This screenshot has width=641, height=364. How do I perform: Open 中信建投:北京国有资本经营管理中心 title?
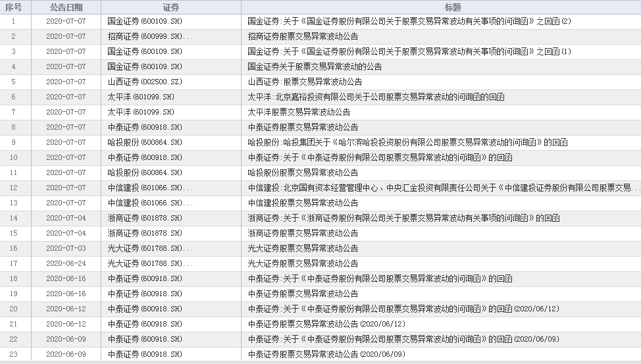coord(444,188)
